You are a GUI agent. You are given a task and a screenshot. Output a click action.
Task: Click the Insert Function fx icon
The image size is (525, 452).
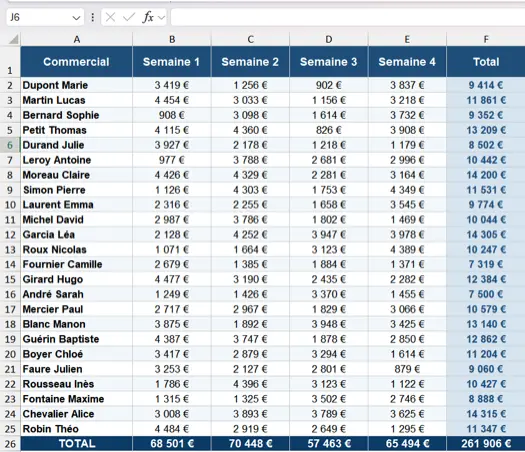(x=148, y=17)
